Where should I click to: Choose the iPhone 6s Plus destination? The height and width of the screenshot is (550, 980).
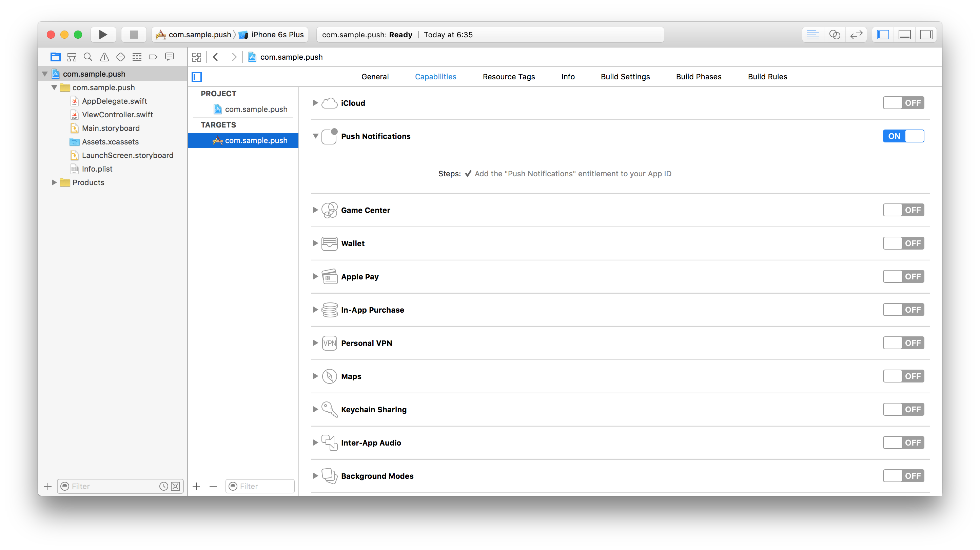tap(277, 35)
